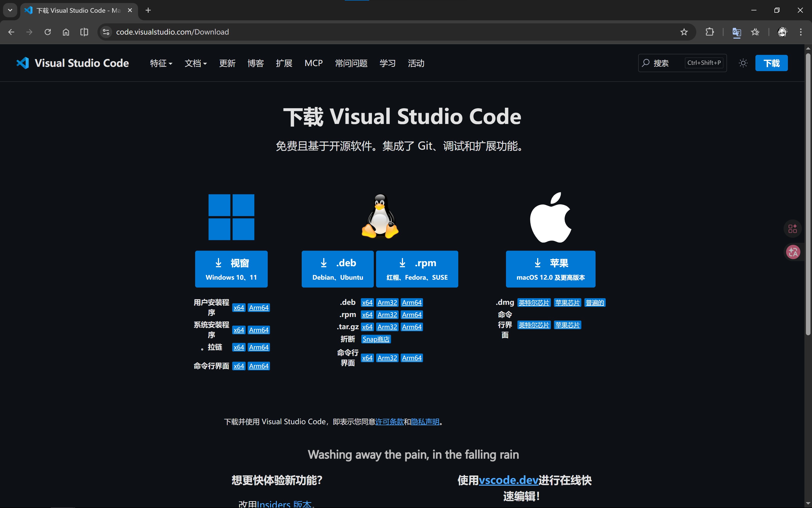Download Windows 10, 11 installer button
Image resolution: width=812 pixels, height=508 pixels.
pyautogui.click(x=231, y=269)
